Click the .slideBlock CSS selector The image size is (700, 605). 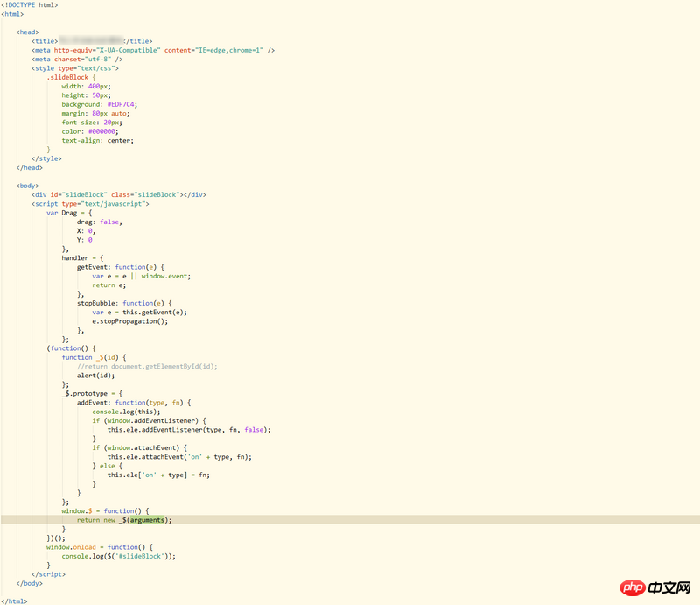[x=70, y=77]
